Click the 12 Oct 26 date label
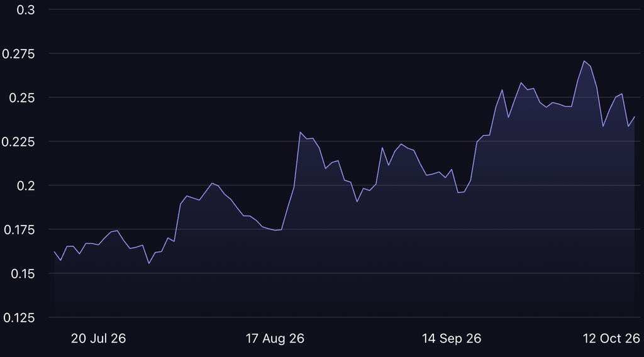This screenshot has height=357, width=644. tap(611, 339)
